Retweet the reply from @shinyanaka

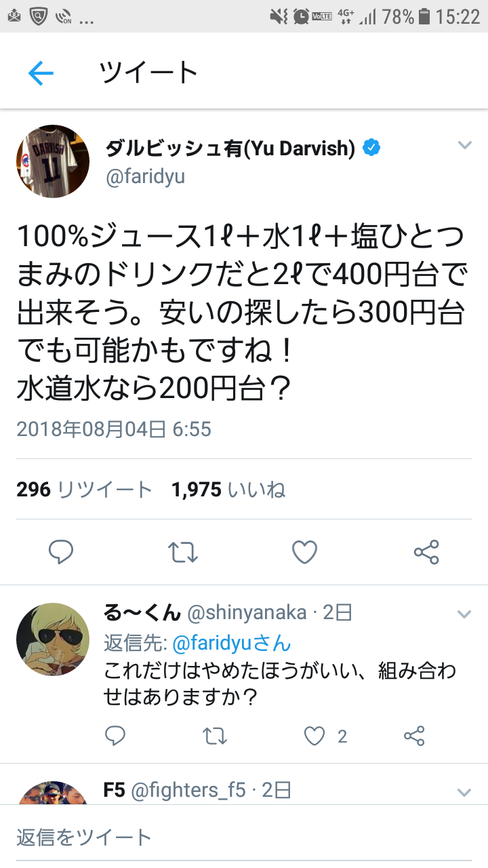[215, 736]
